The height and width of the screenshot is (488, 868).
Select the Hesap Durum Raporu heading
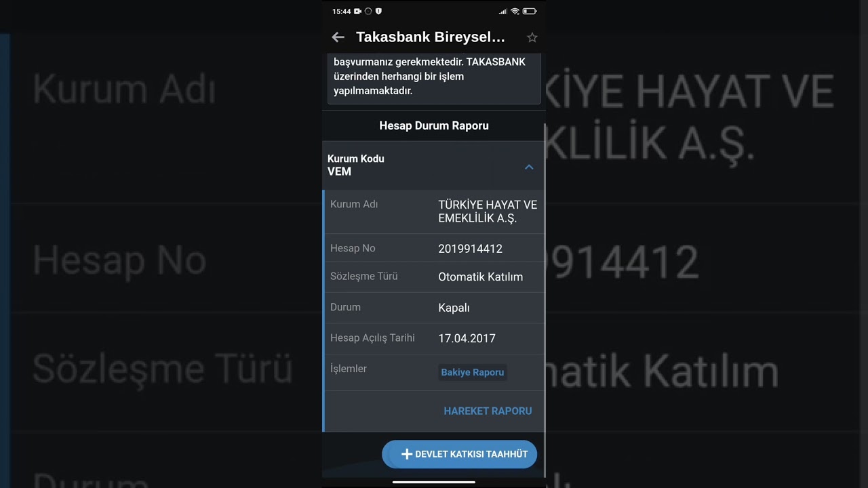coord(434,125)
